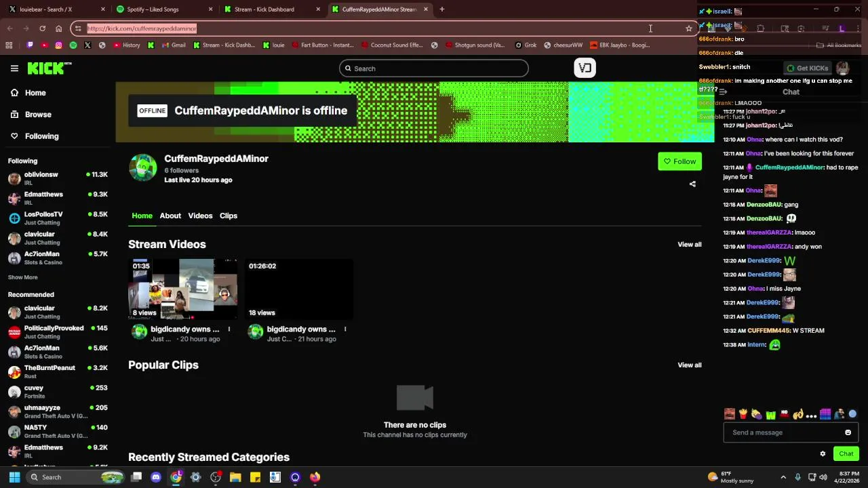Open the Chrome apps grid icon
This screenshot has height=488, width=868.
click(9, 45)
